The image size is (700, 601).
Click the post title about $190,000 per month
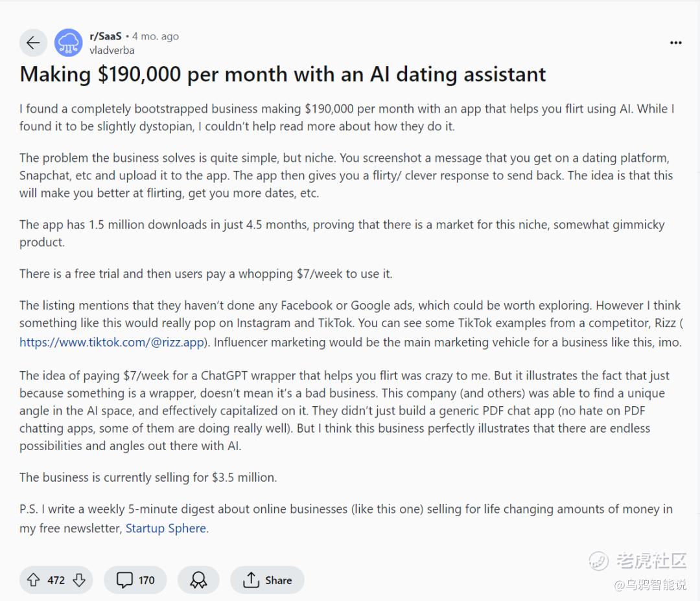coord(283,74)
